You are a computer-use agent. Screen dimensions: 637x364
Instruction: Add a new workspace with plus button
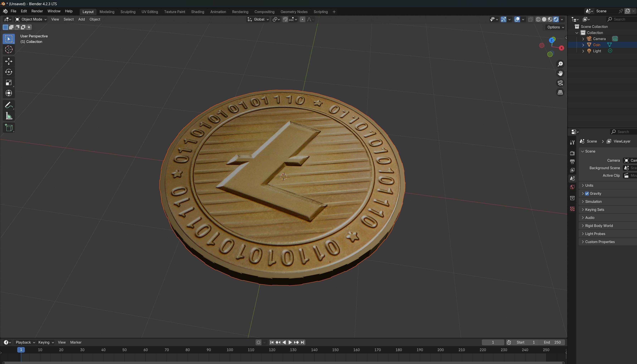click(x=334, y=12)
